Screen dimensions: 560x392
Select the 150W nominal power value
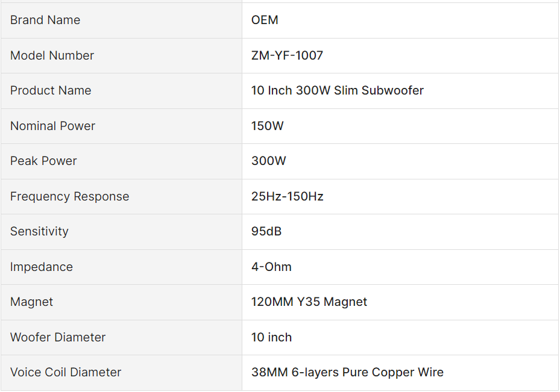point(267,126)
